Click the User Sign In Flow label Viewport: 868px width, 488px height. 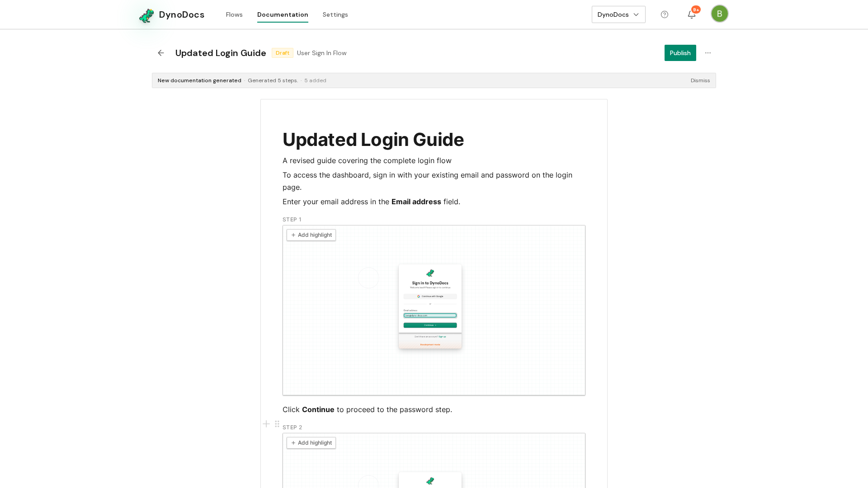tap(322, 53)
